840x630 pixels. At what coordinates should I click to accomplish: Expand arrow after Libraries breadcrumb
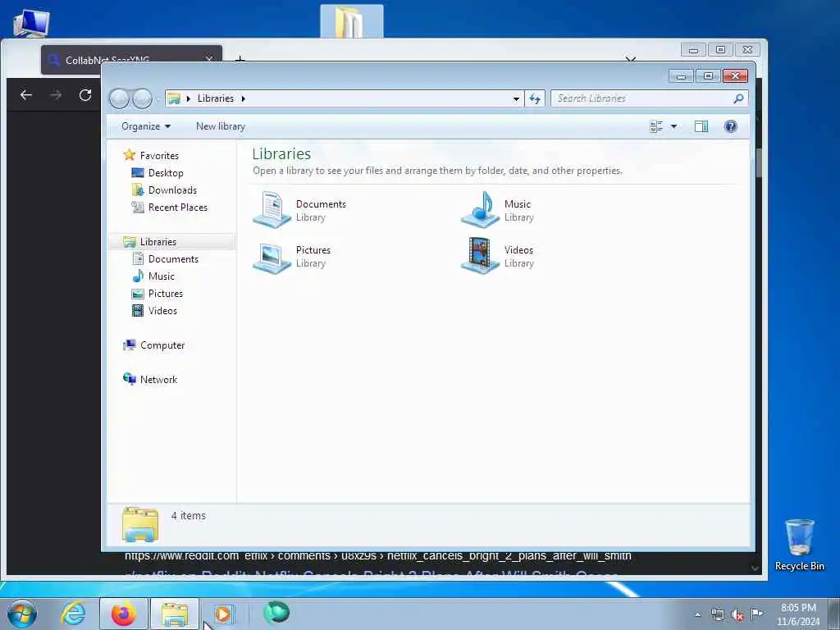click(x=243, y=98)
